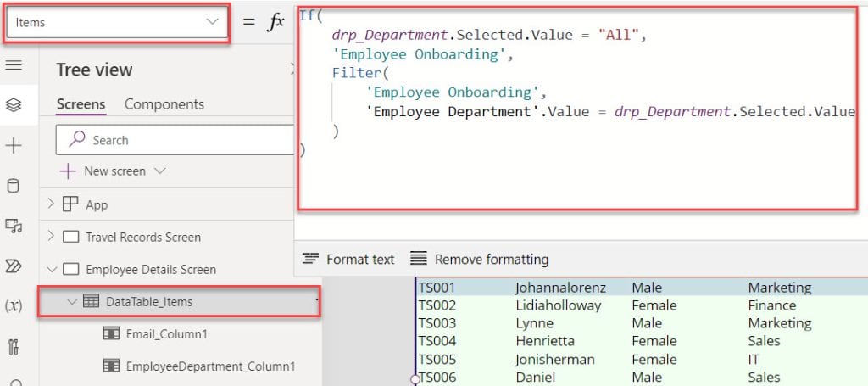Click the Tree view heading

click(x=94, y=70)
